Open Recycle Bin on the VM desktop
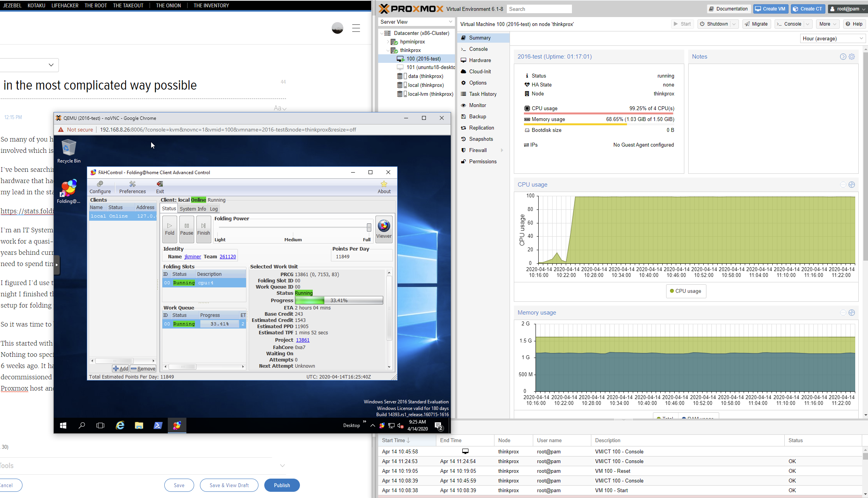Image resolution: width=868 pixels, height=498 pixels. pyautogui.click(x=69, y=151)
